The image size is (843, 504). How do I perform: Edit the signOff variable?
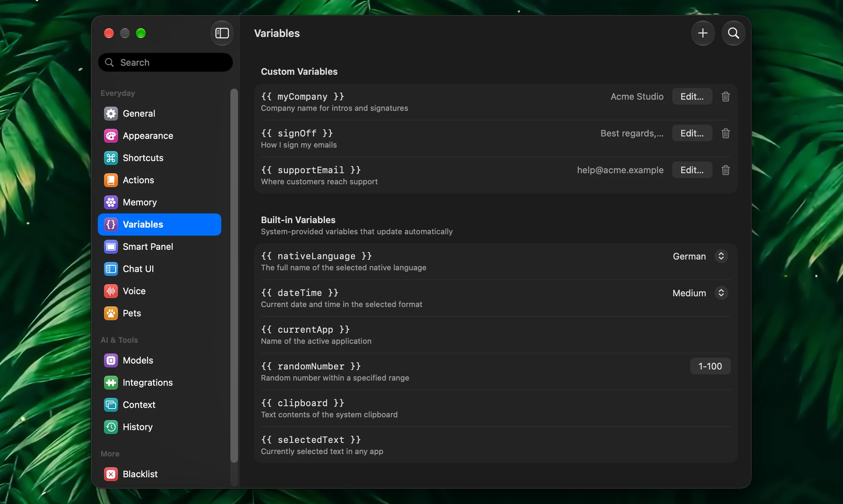(x=692, y=133)
